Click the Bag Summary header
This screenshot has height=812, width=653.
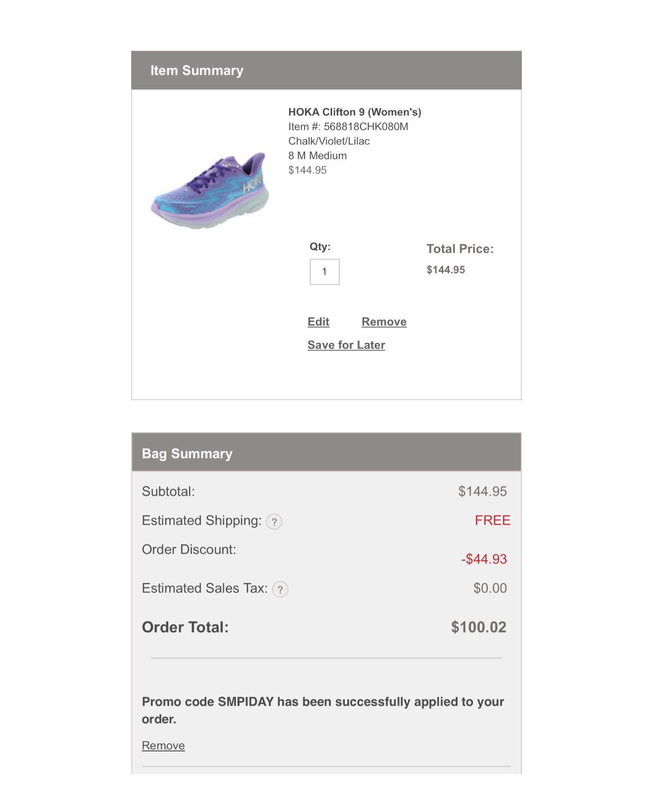pos(187,453)
